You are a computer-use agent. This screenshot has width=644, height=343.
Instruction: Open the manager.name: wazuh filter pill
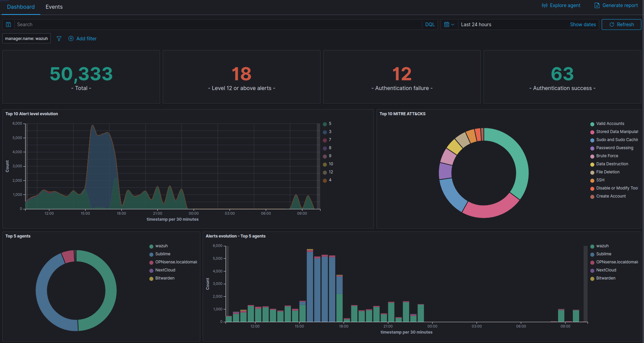[27, 39]
